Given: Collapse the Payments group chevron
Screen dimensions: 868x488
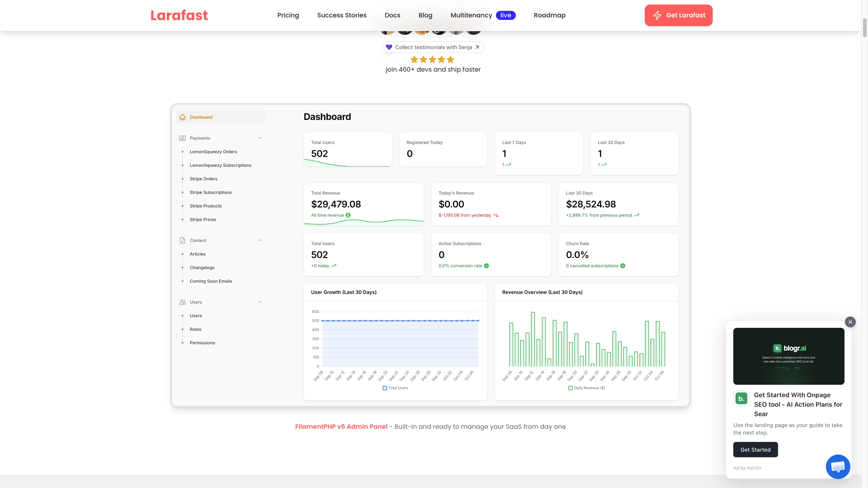Looking at the screenshot, I should pos(259,138).
